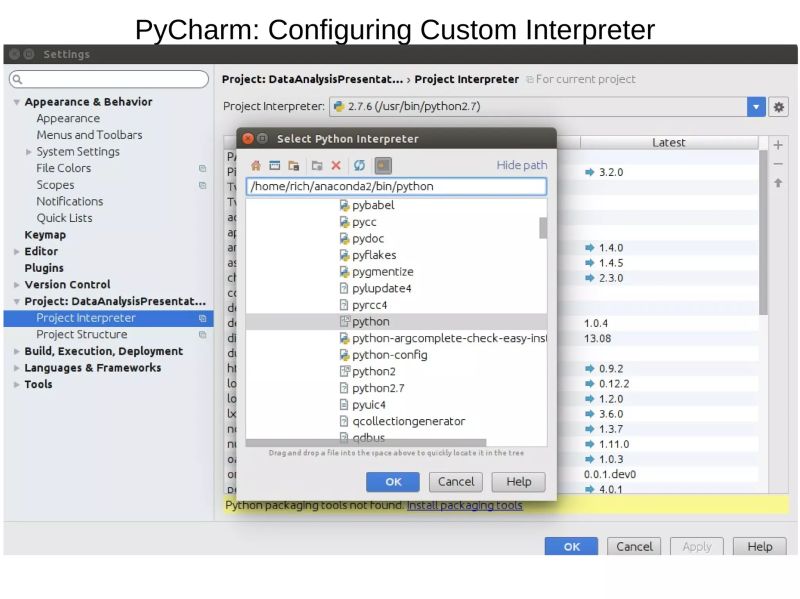Open the Install packaging tools link
Screen dimensions: 800x599
click(465, 505)
